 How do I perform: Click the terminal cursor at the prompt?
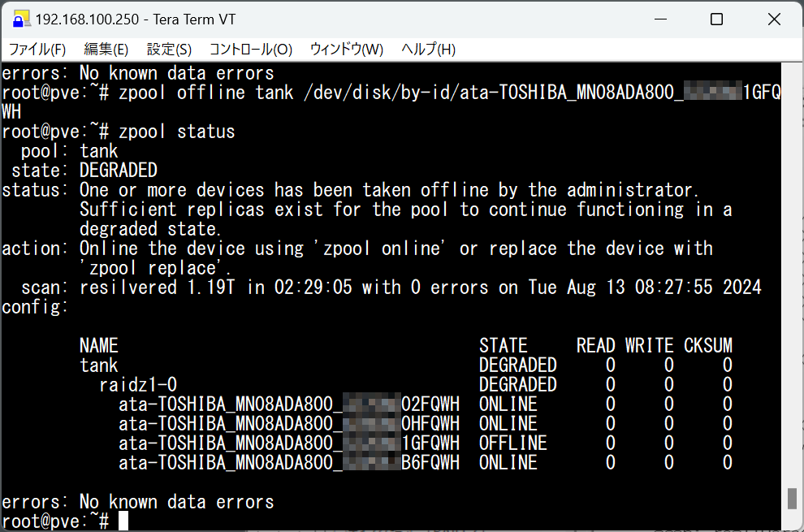pos(123,521)
